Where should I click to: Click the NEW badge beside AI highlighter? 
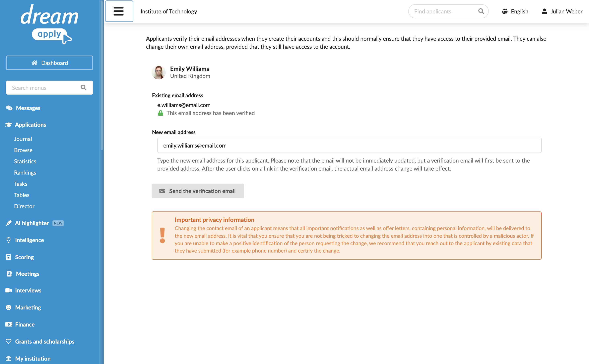tap(58, 223)
